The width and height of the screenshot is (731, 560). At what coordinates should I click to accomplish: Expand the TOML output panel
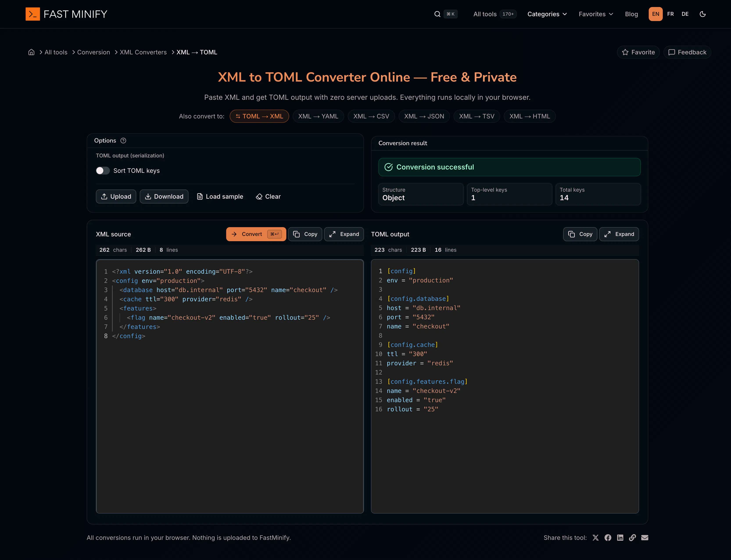(619, 234)
